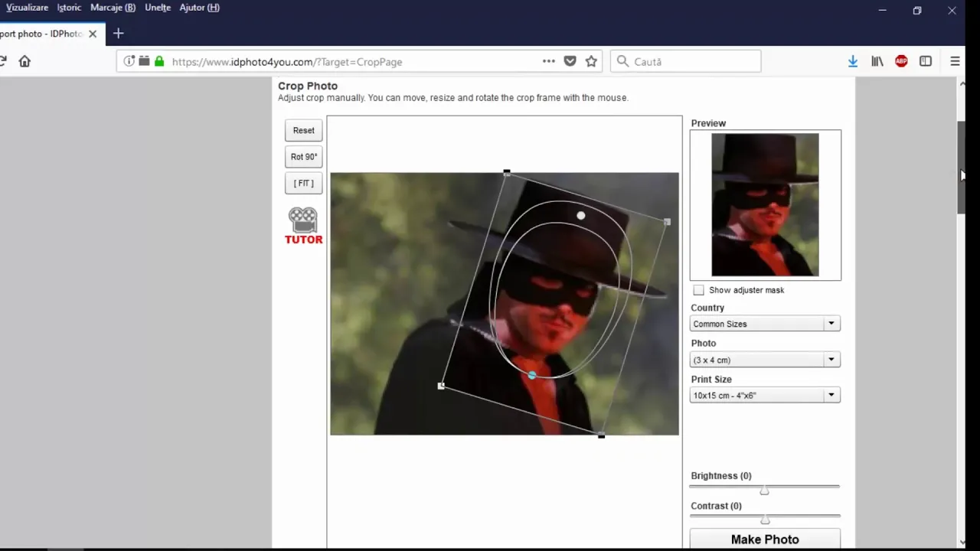Open the Ajutor menu
The image size is (980, 551).
tap(199, 8)
